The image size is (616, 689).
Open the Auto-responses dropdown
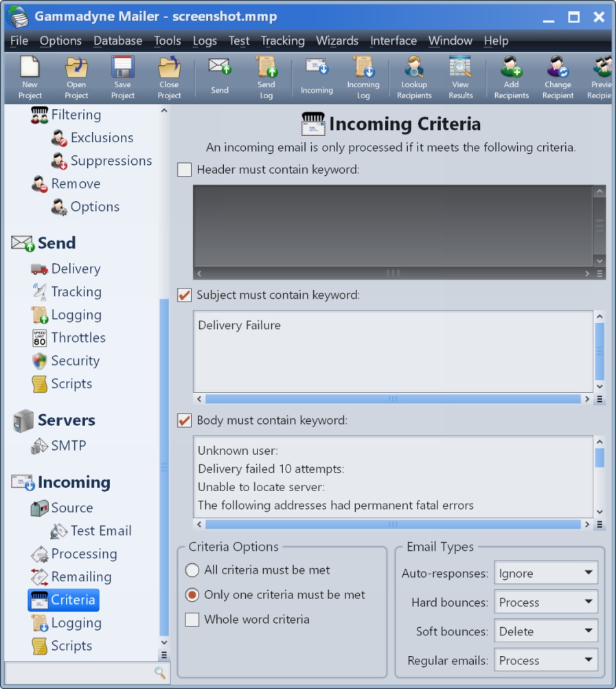click(545, 573)
